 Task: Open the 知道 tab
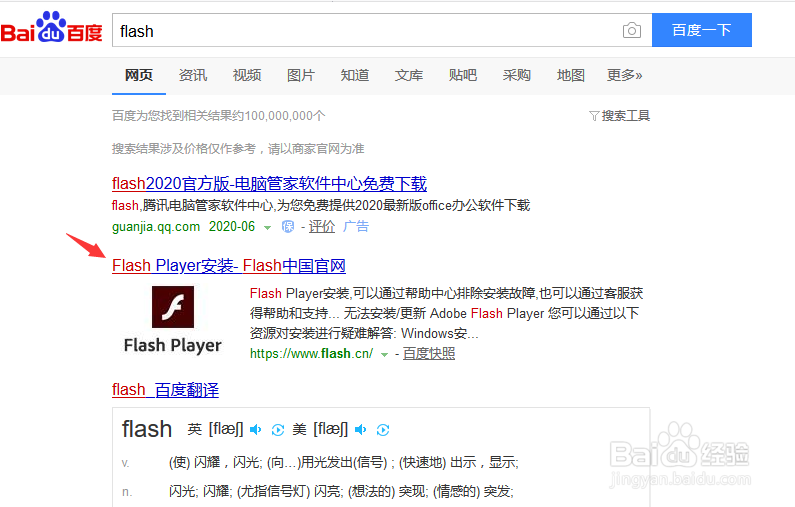point(355,75)
